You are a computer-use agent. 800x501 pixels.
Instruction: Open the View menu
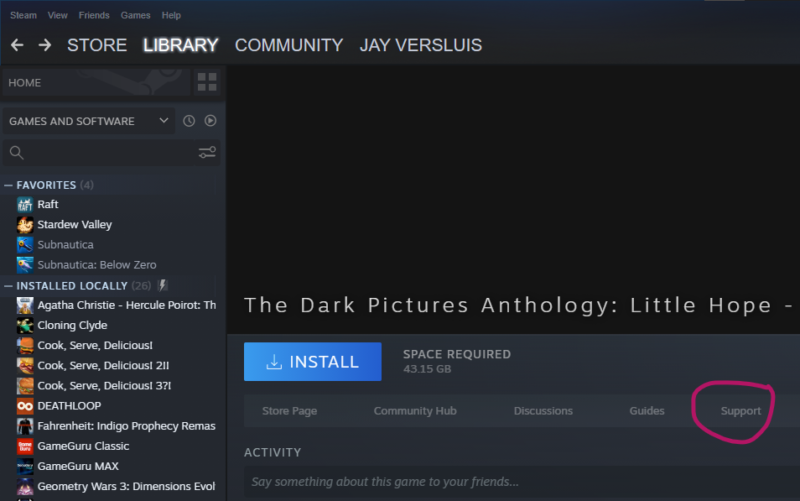pos(58,15)
